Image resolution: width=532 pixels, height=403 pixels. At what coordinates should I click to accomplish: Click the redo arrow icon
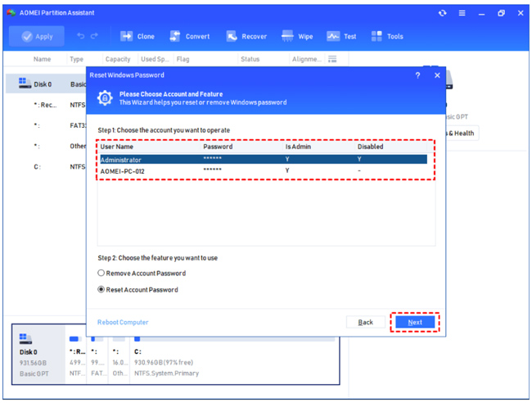[95, 36]
